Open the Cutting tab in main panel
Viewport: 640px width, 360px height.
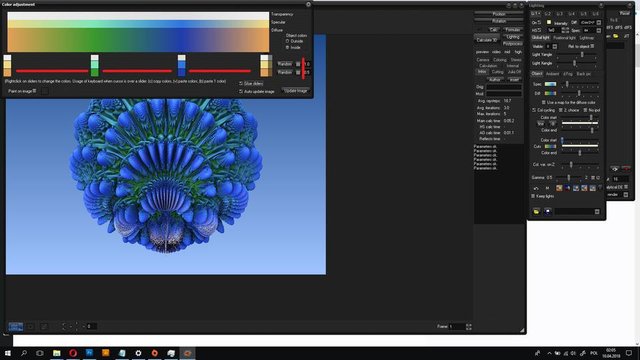click(x=497, y=71)
